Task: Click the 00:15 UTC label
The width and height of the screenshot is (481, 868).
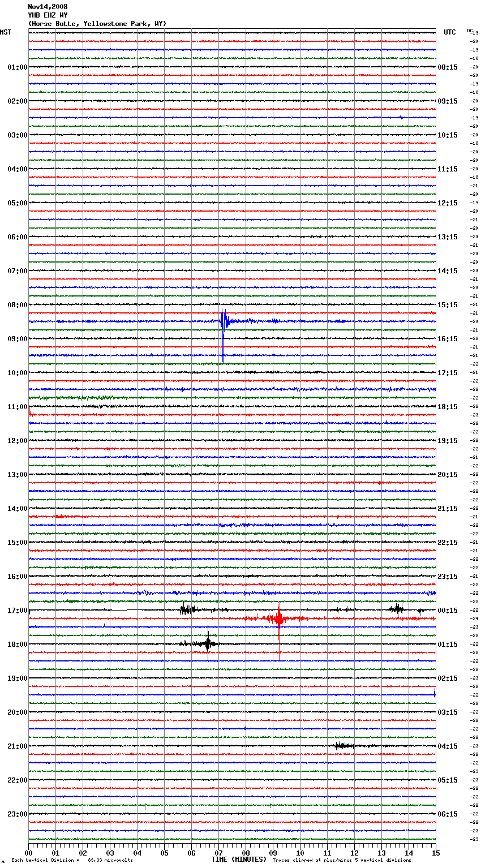Action: 448,611
